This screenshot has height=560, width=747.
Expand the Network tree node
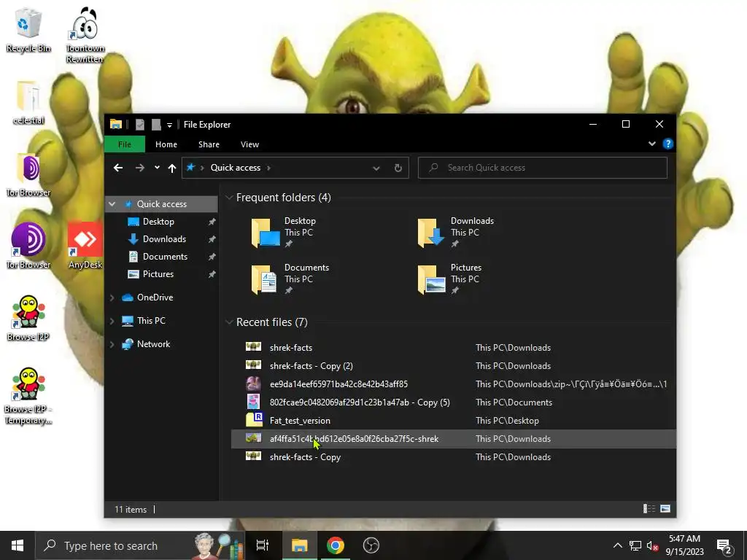[x=112, y=344]
